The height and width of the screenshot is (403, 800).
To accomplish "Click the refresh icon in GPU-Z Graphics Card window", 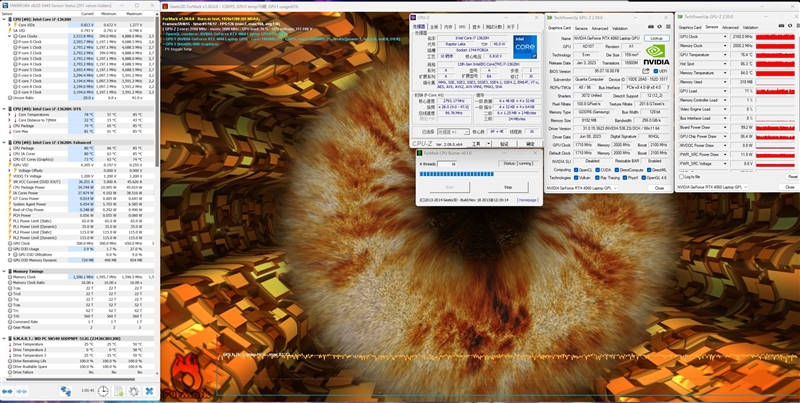I will point(659,27).
